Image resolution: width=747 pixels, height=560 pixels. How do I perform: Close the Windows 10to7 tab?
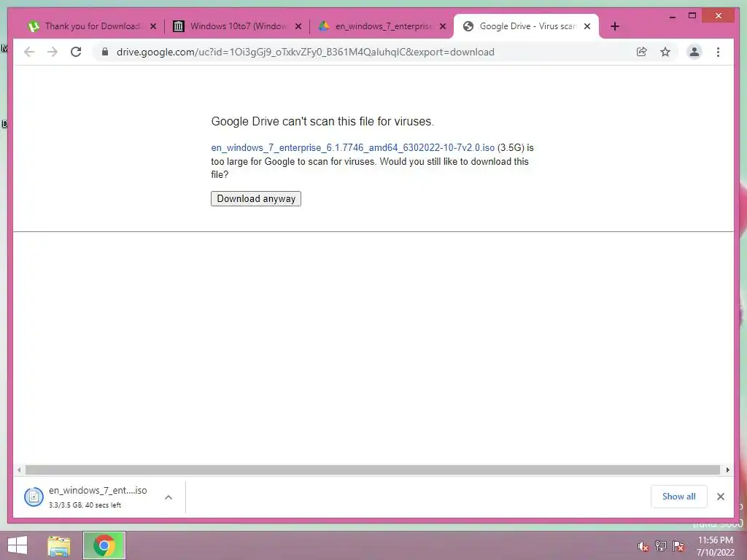298,26
